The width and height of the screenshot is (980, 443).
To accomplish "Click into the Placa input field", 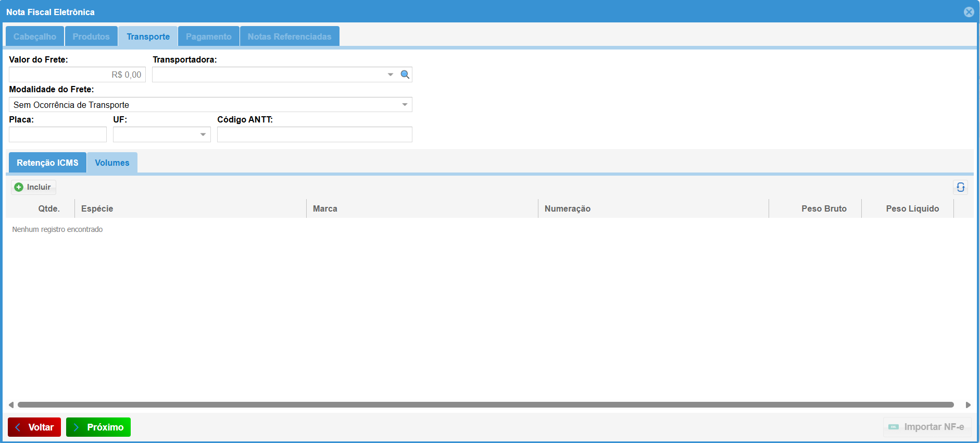I will click(x=58, y=134).
